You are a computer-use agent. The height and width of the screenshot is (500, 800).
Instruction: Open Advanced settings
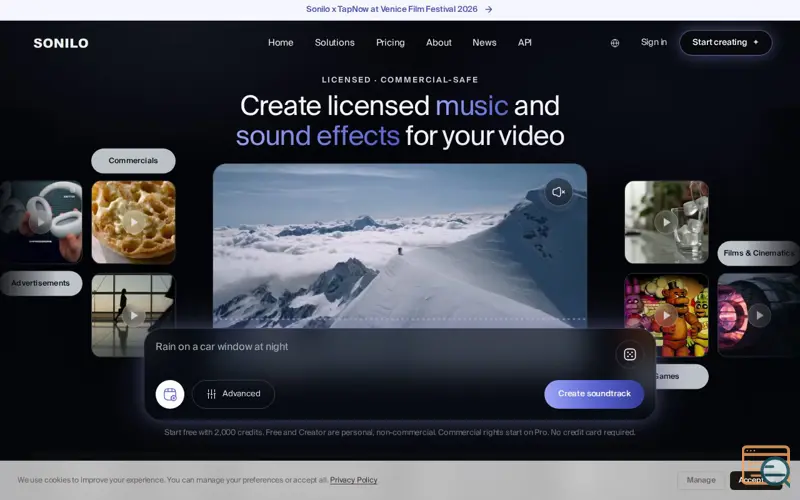[x=233, y=394]
